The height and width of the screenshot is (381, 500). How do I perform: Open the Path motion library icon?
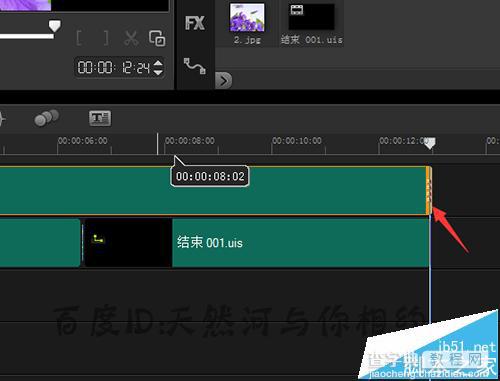(x=195, y=66)
